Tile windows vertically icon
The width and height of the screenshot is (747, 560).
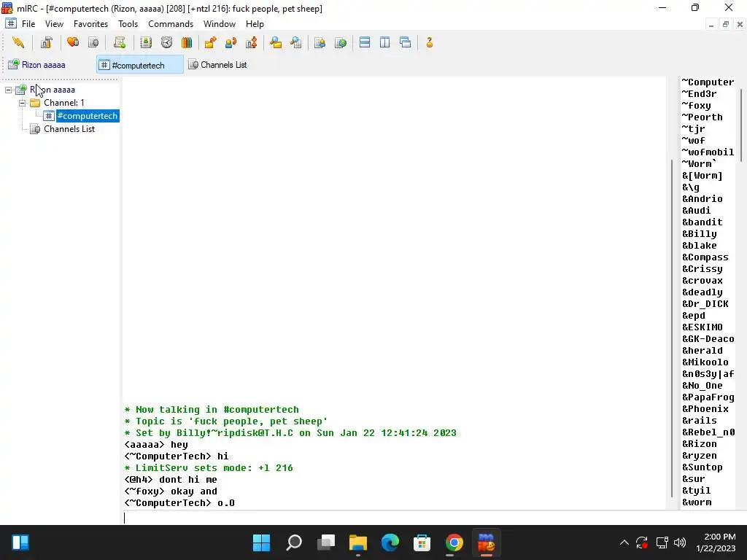click(385, 43)
